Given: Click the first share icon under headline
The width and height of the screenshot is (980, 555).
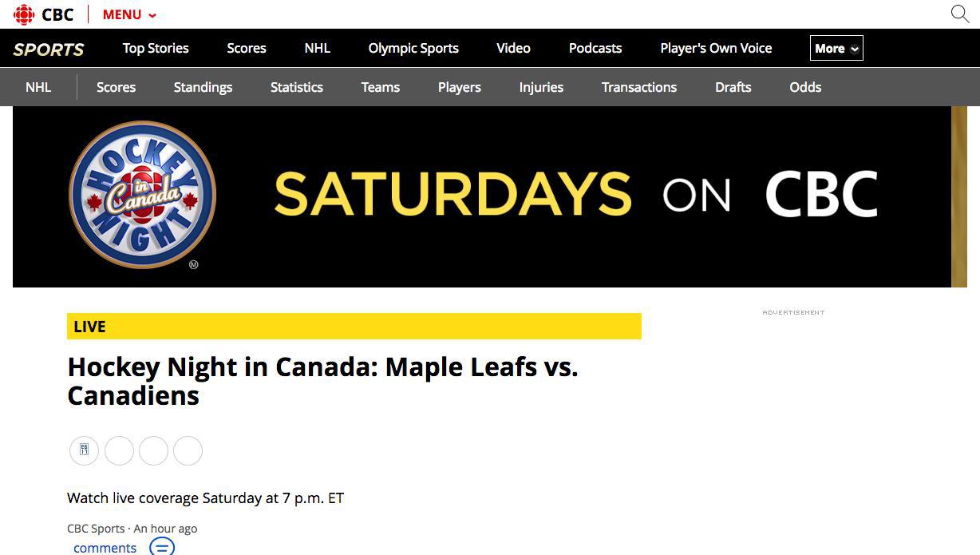Looking at the screenshot, I should point(85,450).
